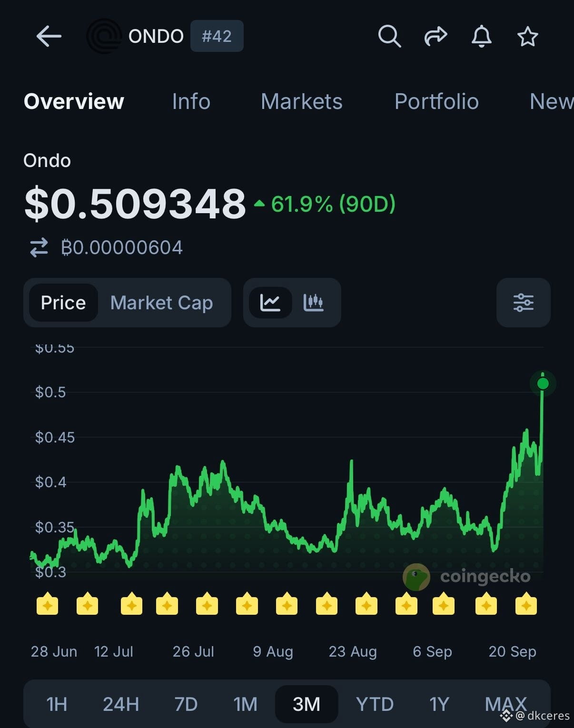574x728 pixels.
Task: Switch chart to Market Cap
Action: click(x=161, y=303)
